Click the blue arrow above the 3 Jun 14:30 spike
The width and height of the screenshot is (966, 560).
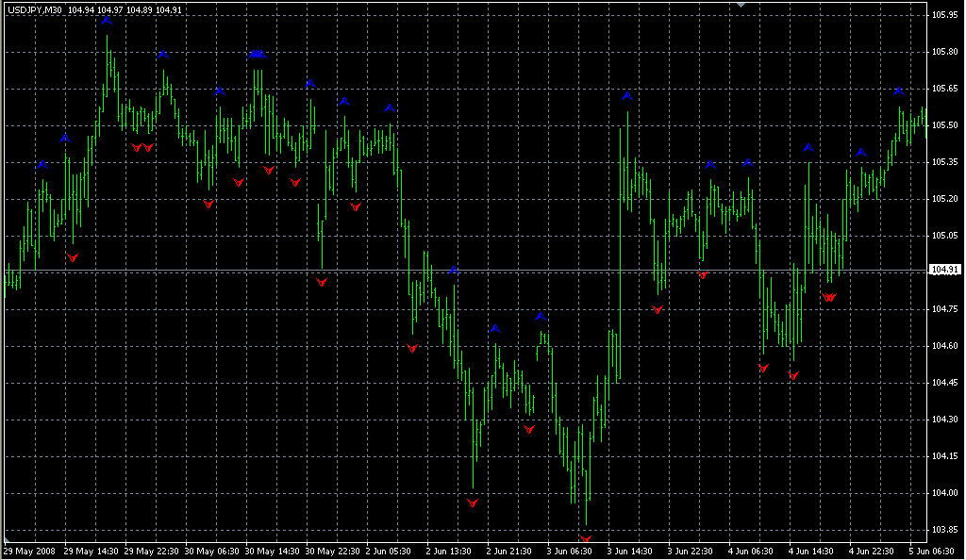(626, 96)
